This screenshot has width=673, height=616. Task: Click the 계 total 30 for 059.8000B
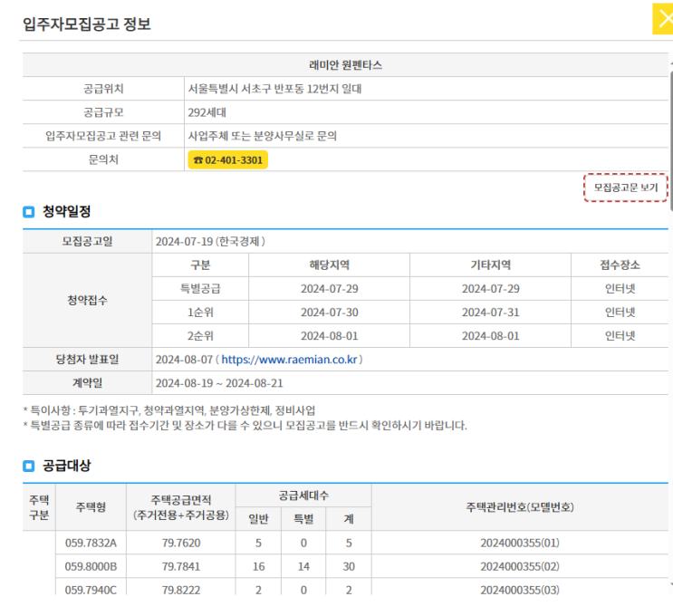click(349, 567)
